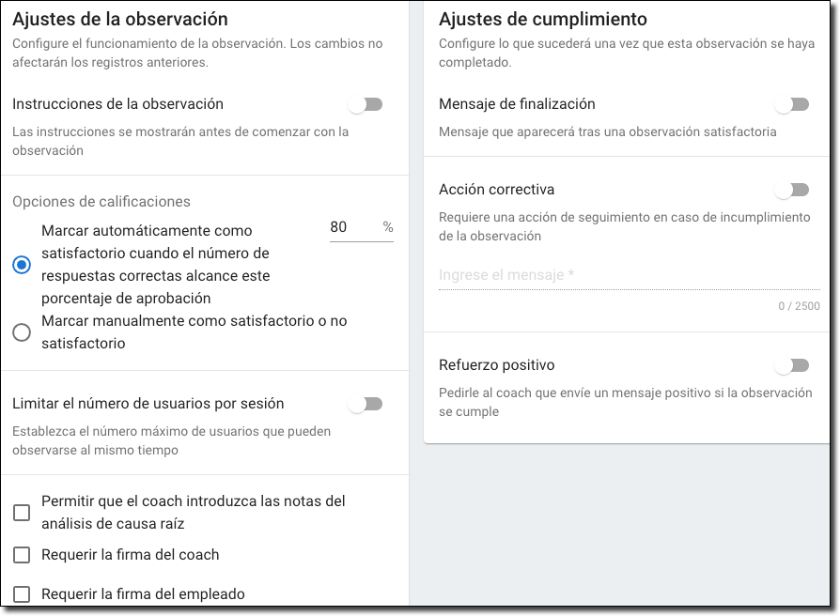This screenshot has width=840, height=616.
Task: Click the Opciones de calificaciones section label
Action: 101,202
